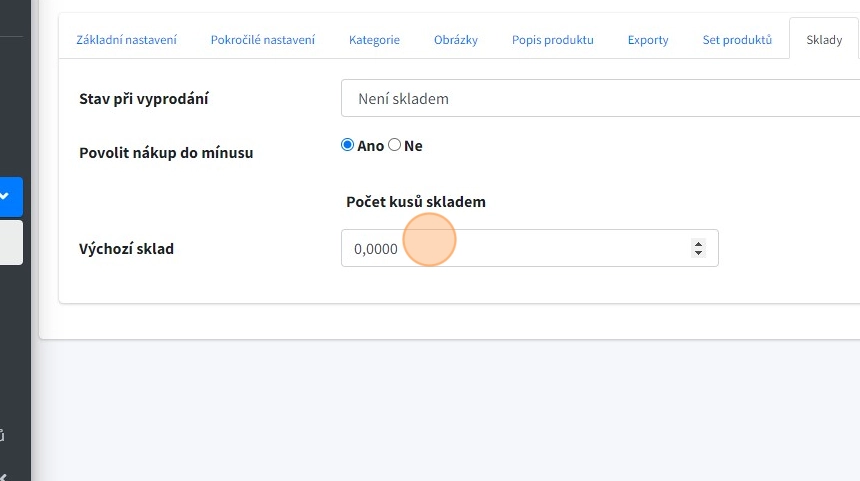
Task: Open the Stav při vyprodání dropdown
Action: coord(600,99)
